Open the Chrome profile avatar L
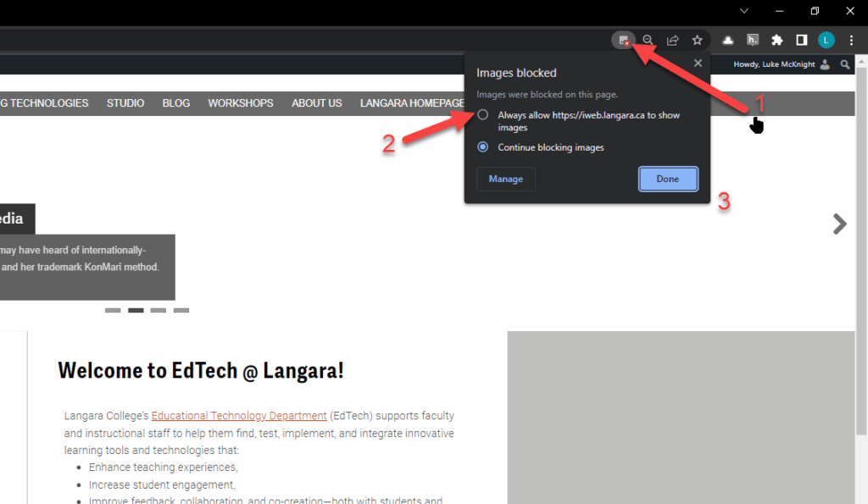 (x=826, y=40)
